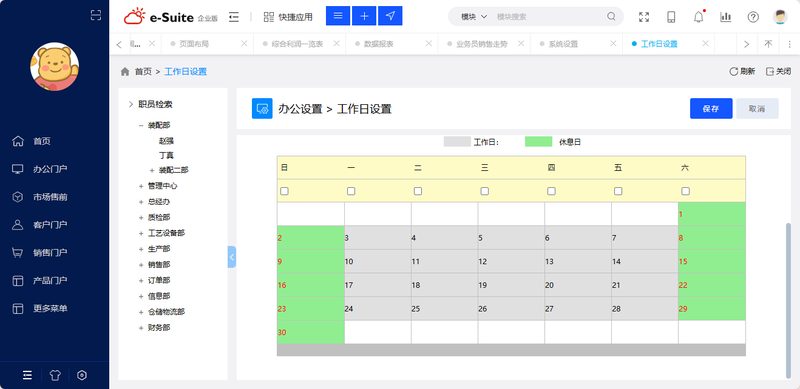Collapse the employee tree with the splitter handle

click(232, 257)
